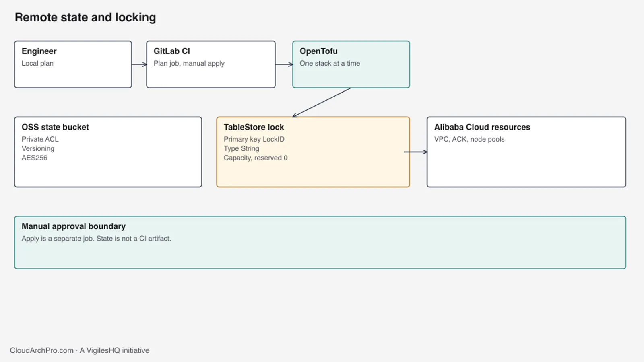Click the 'Local plan' text

[37, 63]
